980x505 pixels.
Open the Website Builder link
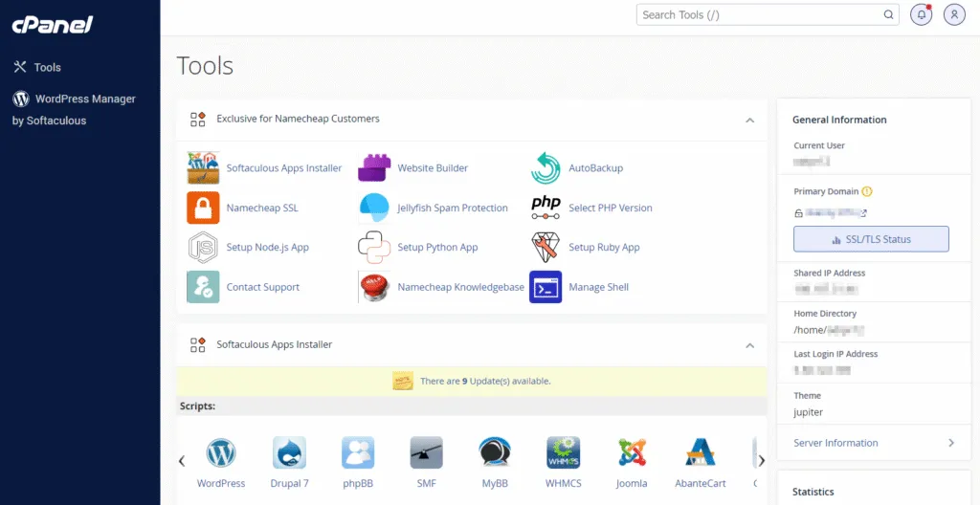pos(433,168)
